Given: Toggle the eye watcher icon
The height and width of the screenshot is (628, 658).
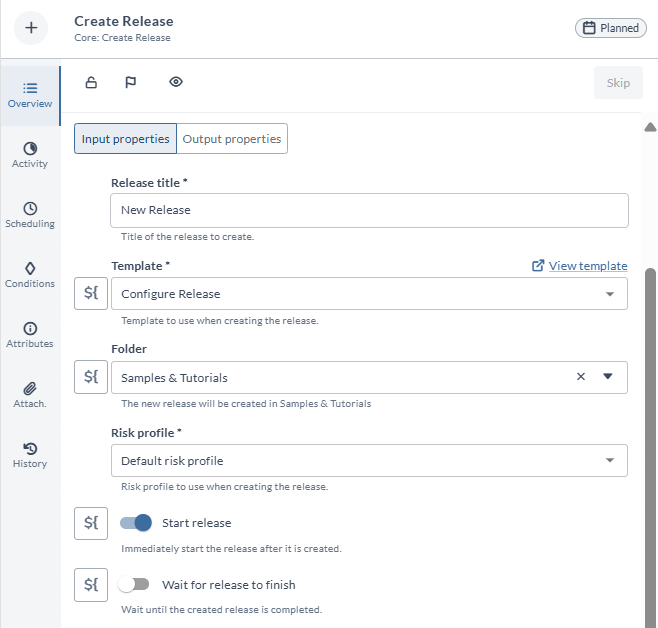Looking at the screenshot, I should [176, 82].
